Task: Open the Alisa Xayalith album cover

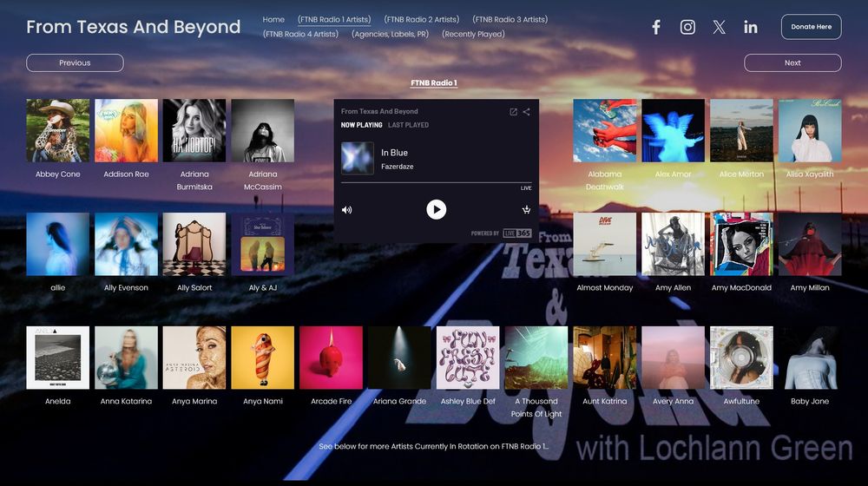Action: 810,131
